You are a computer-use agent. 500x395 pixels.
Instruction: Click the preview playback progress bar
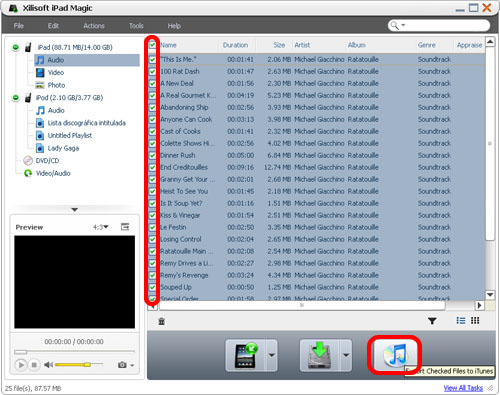(74, 352)
